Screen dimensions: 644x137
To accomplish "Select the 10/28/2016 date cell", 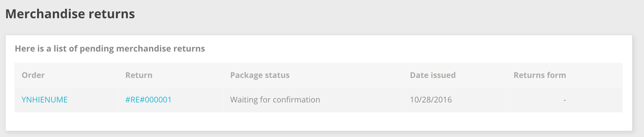I will [431, 100].
